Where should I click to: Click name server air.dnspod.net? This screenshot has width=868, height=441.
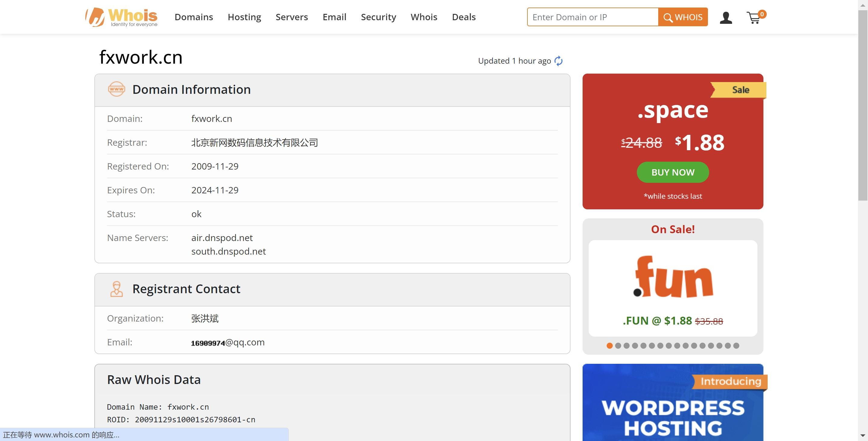[222, 238]
